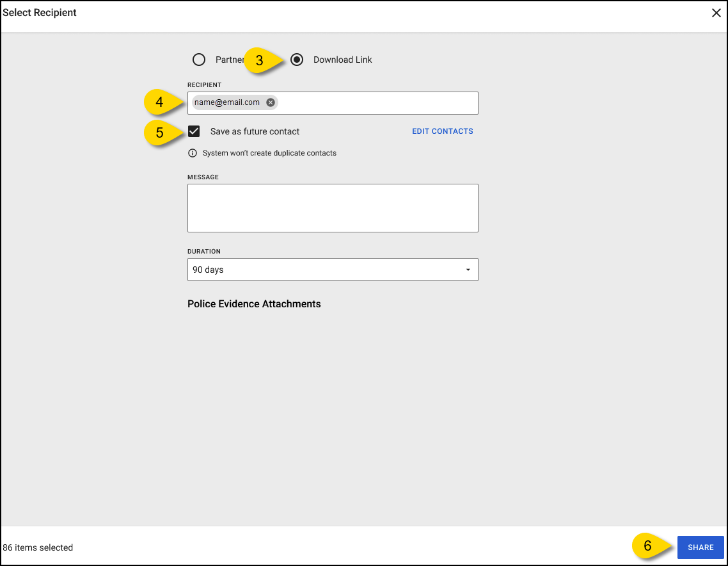Screen dimensions: 728x566
Task: Click the Police Evidence Attachments heading
Action: [254, 304]
